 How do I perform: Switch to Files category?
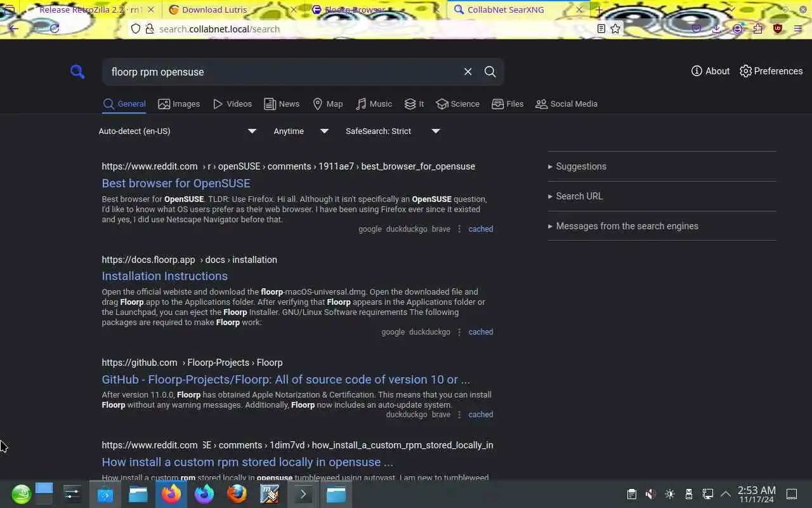coord(507,104)
